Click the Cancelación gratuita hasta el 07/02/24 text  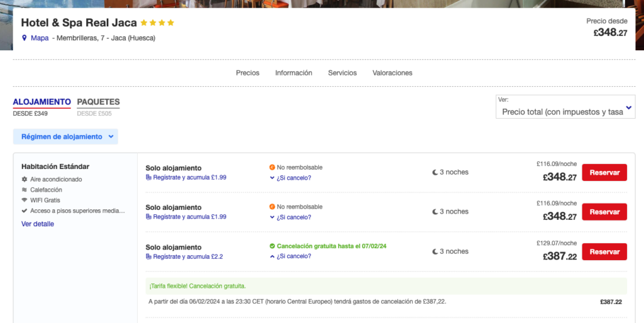tap(331, 246)
